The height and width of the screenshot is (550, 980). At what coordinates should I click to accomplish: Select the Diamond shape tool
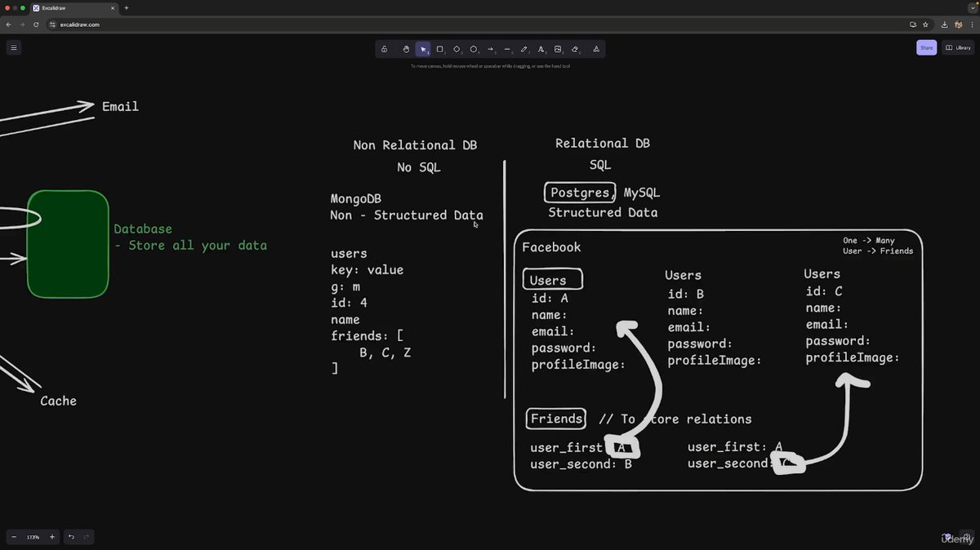(x=457, y=49)
